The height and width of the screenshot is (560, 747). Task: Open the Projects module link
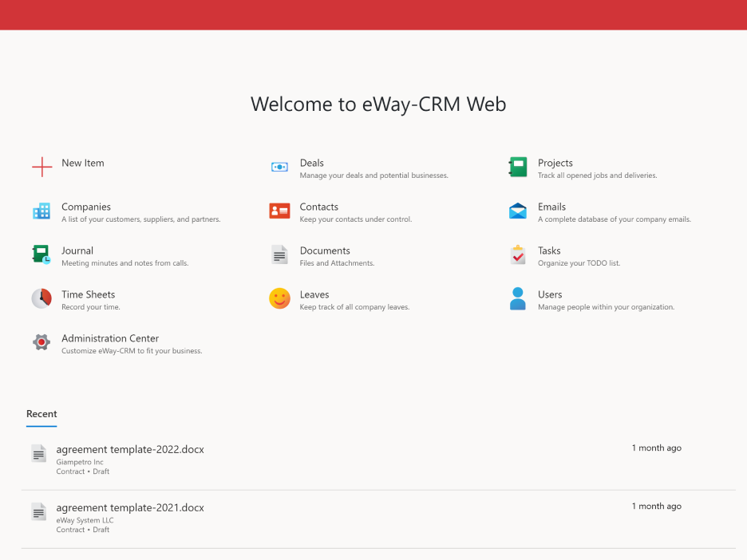point(555,163)
